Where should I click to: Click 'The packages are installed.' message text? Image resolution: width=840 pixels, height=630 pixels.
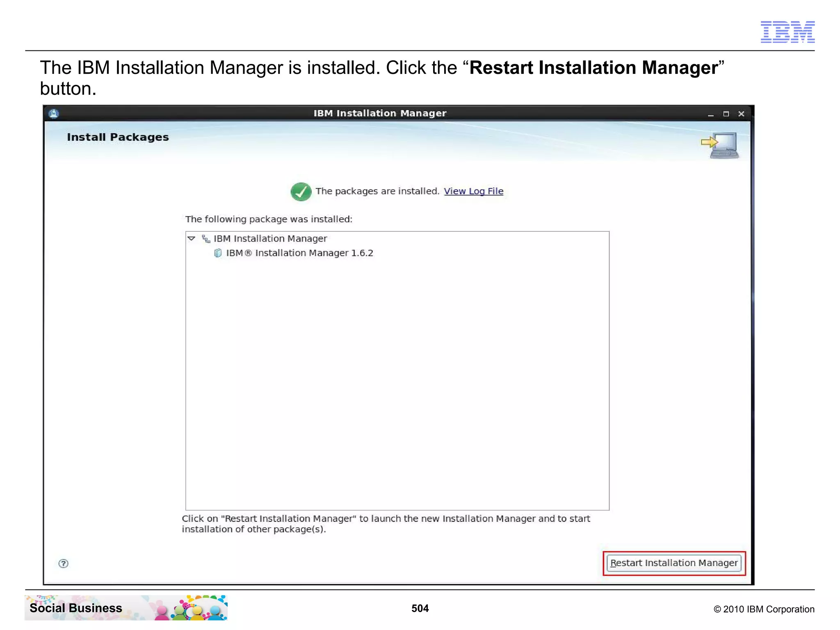[377, 191]
